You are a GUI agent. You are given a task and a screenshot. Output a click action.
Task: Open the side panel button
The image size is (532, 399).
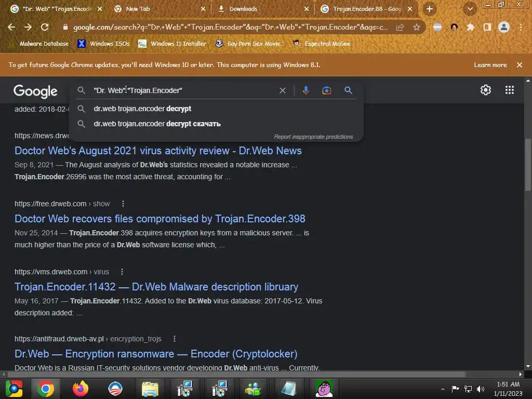pyautogui.click(x=487, y=28)
